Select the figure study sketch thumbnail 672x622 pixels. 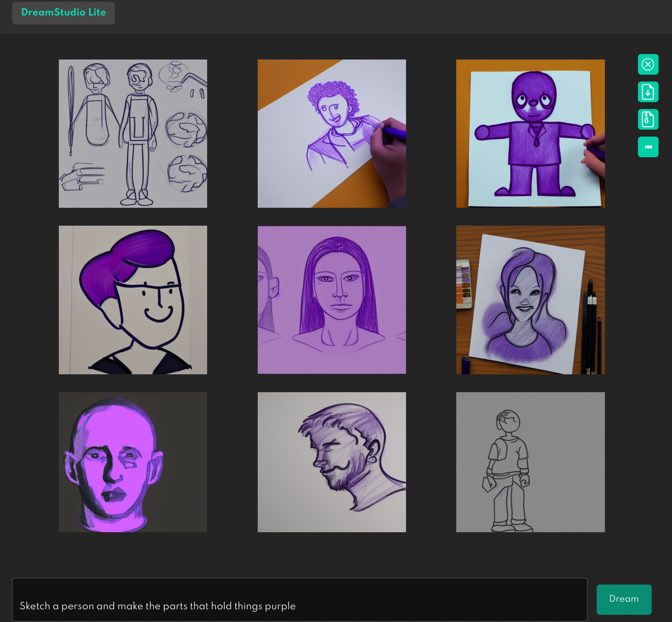coord(133,133)
